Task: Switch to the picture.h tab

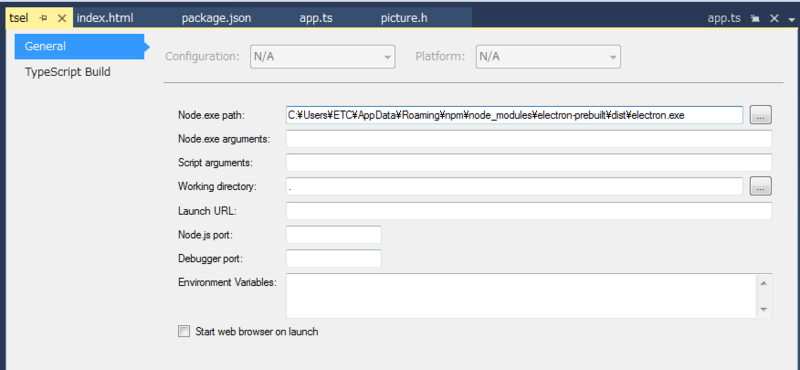Action: [404, 18]
